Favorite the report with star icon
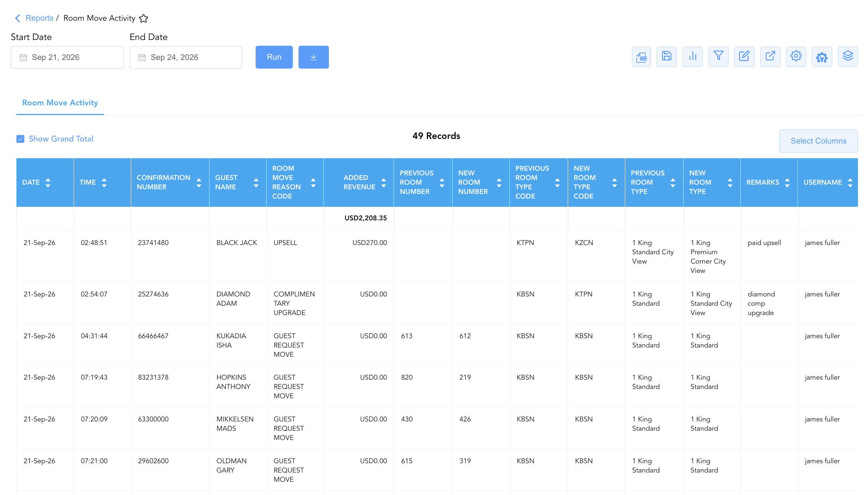 click(x=144, y=18)
